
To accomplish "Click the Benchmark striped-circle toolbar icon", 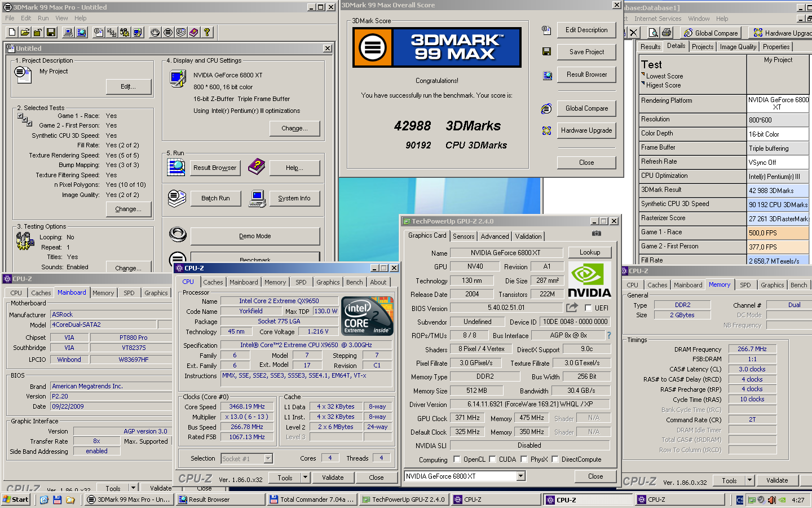I will [168, 32].
